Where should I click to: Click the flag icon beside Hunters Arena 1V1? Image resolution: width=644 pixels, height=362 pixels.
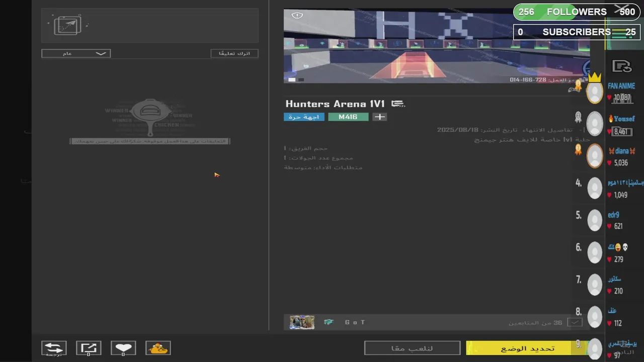tap(398, 104)
